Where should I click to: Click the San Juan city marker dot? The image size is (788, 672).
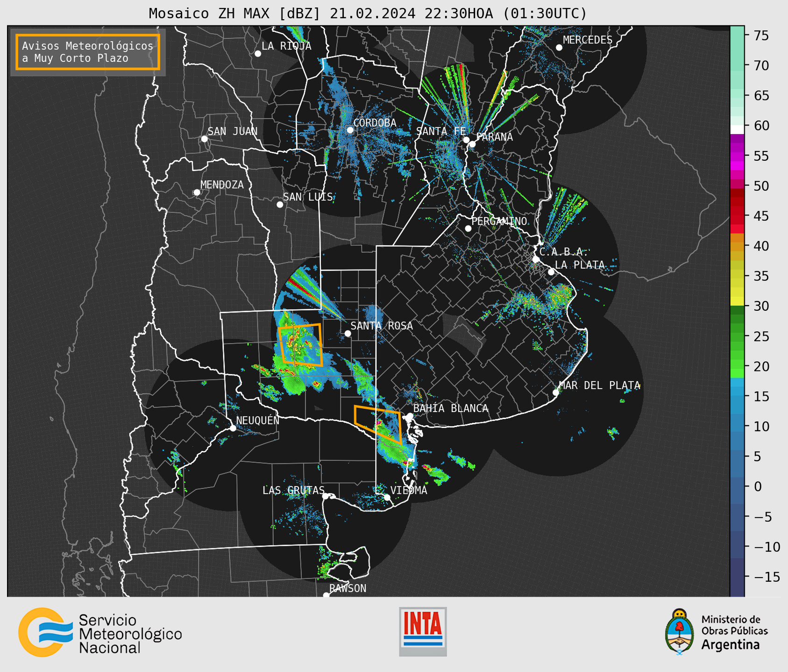point(204,139)
